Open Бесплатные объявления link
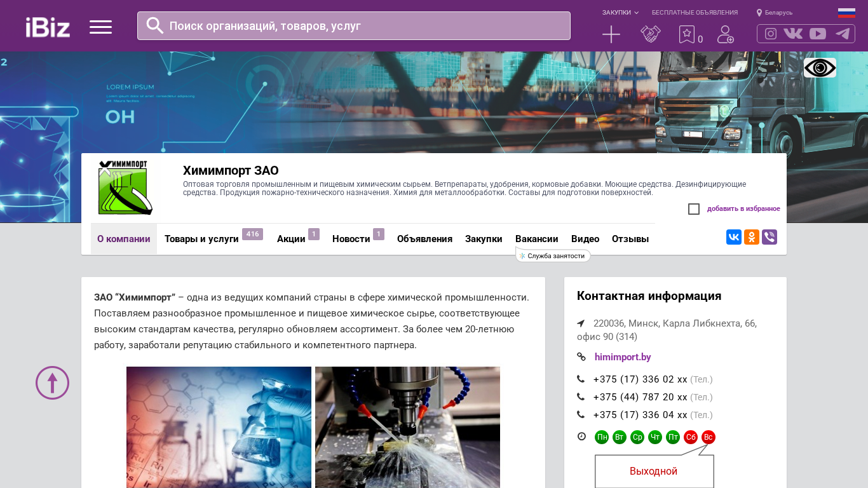868x488 pixels. pyautogui.click(x=695, y=13)
